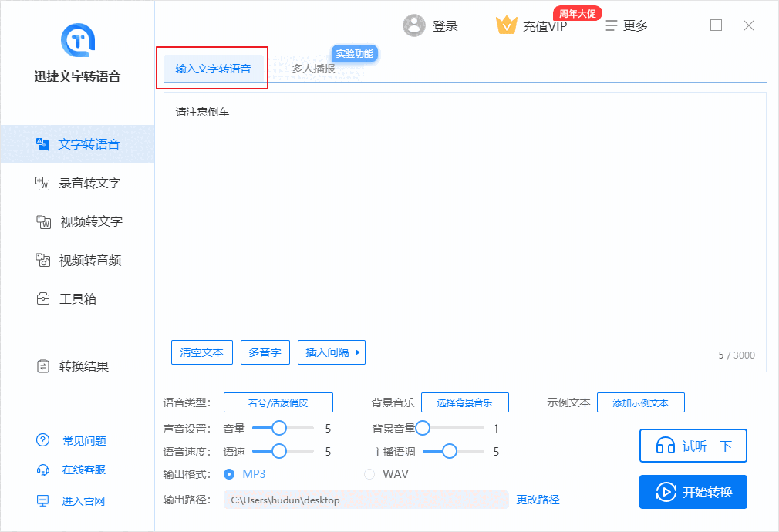Adjust the 语速 speed slider
This screenshot has width=779, height=532.
[278, 451]
